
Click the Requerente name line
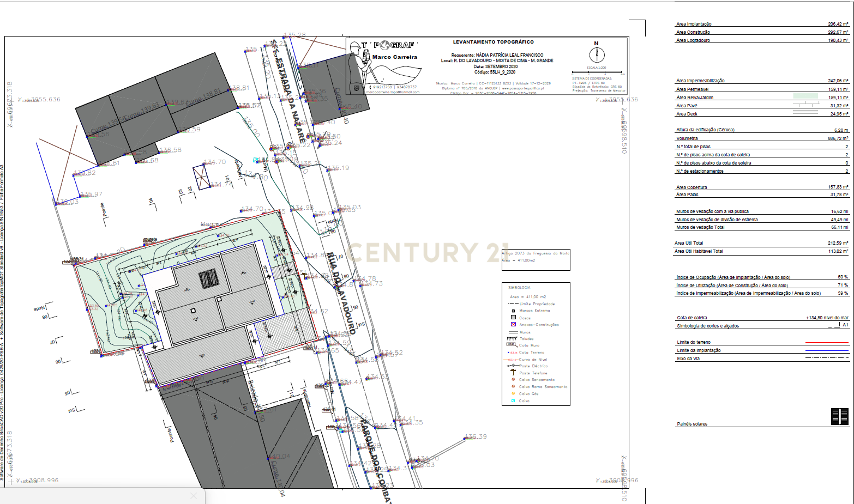pyautogui.click(x=497, y=55)
